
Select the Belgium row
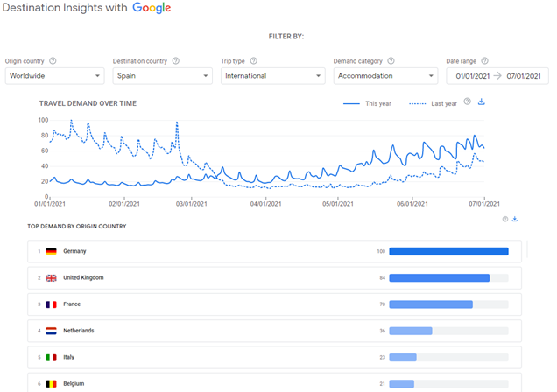coord(275,382)
